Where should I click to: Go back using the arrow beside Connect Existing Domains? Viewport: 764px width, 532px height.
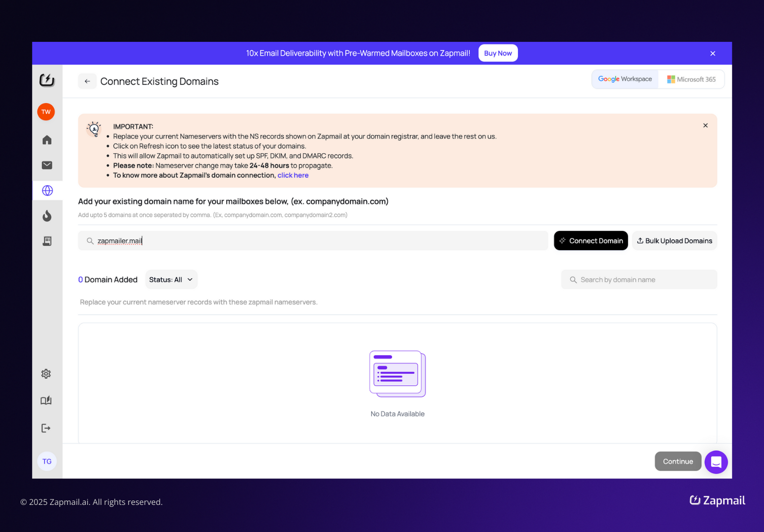[x=87, y=81]
